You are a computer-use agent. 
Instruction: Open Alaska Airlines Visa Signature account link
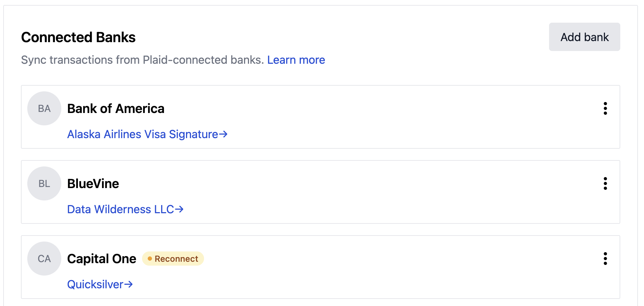click(x=142, y=134)
